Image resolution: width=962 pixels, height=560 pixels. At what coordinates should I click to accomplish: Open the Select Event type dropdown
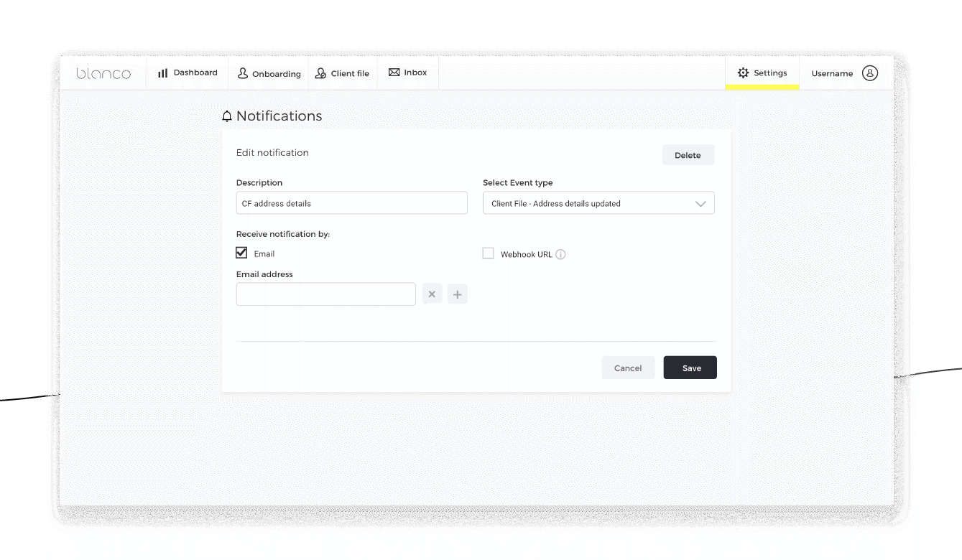pyautogui.click(x=598, y=203)
